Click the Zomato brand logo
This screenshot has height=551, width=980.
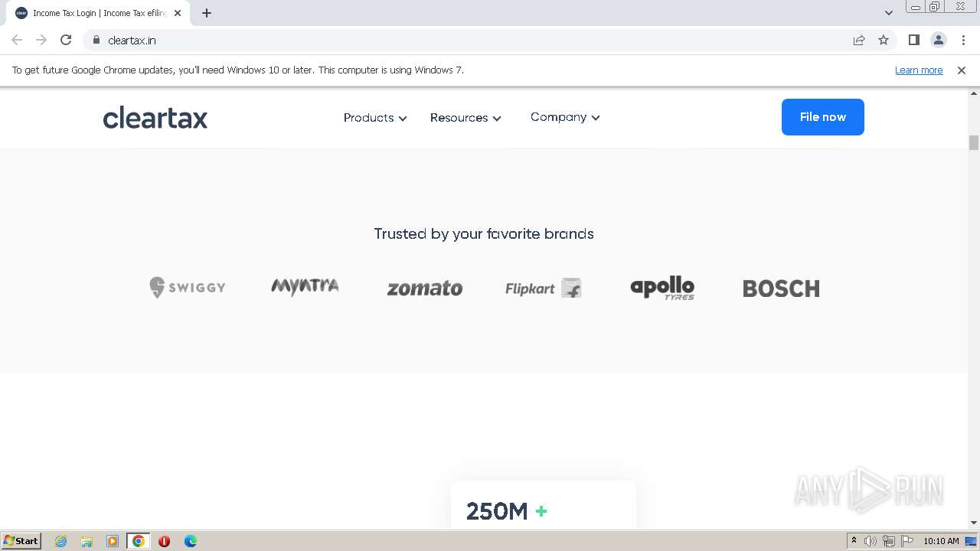coord(425,289)
